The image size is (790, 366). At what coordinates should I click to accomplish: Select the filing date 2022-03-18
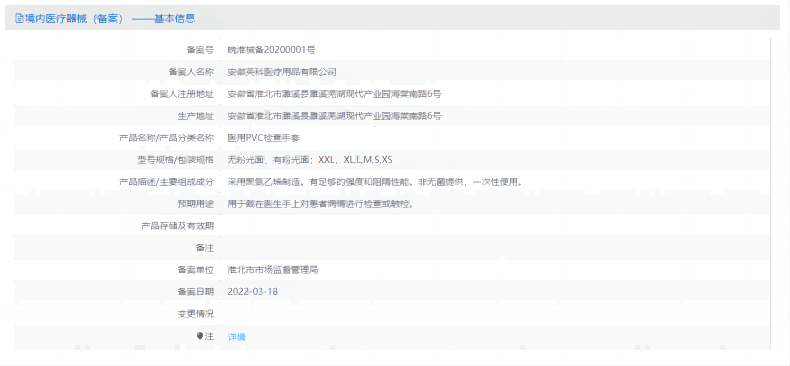(252, 291)
